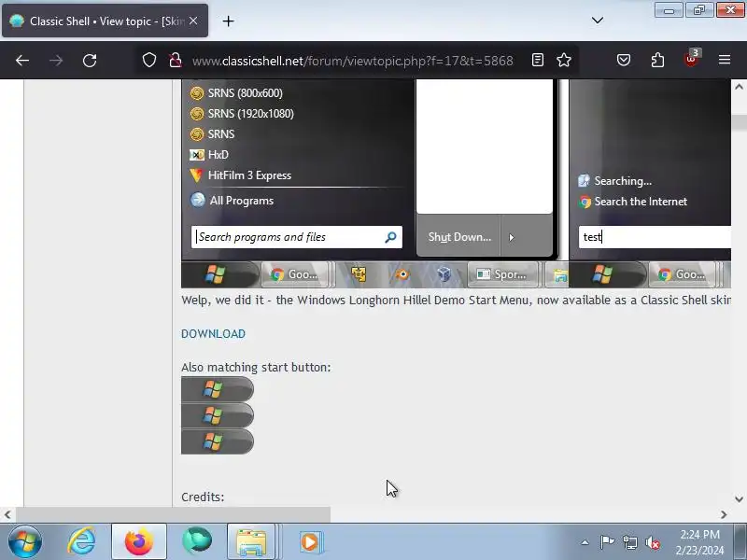This screenshot has height=560, width=747.
Task: Click the 'Also matching start button:' text
Action: (x=256, y=367)
